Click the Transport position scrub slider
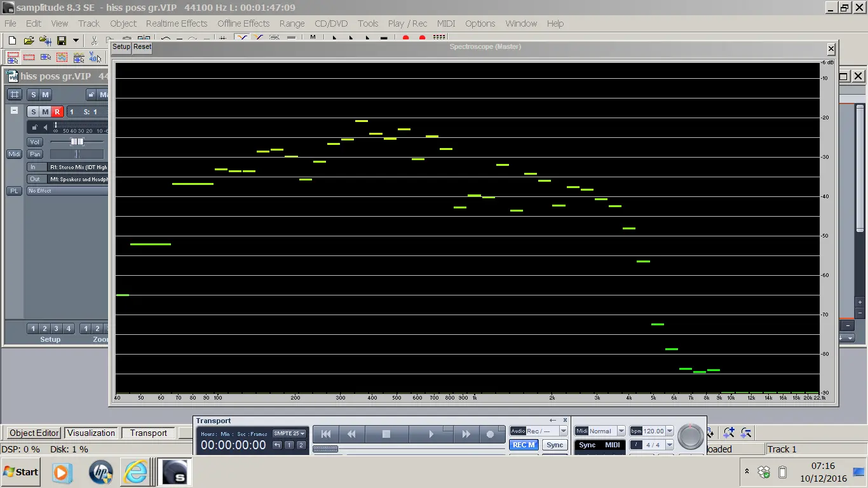Viewport: 868px width, 488px height. 325,449
